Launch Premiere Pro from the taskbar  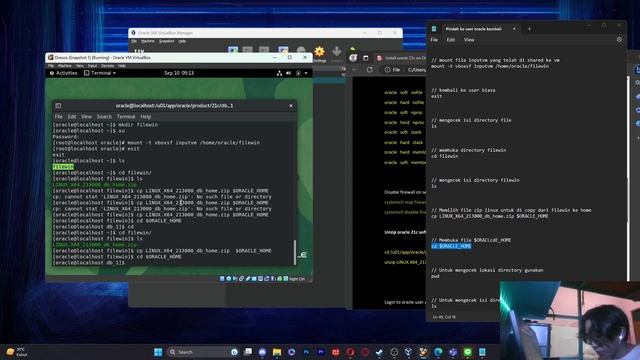tap(321, 352)
